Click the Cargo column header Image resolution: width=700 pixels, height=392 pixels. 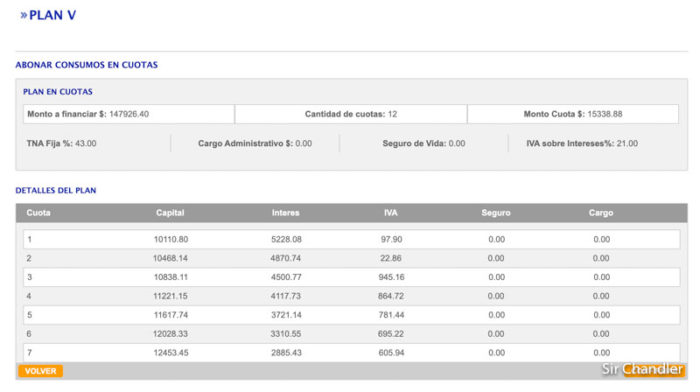point(601,213)
